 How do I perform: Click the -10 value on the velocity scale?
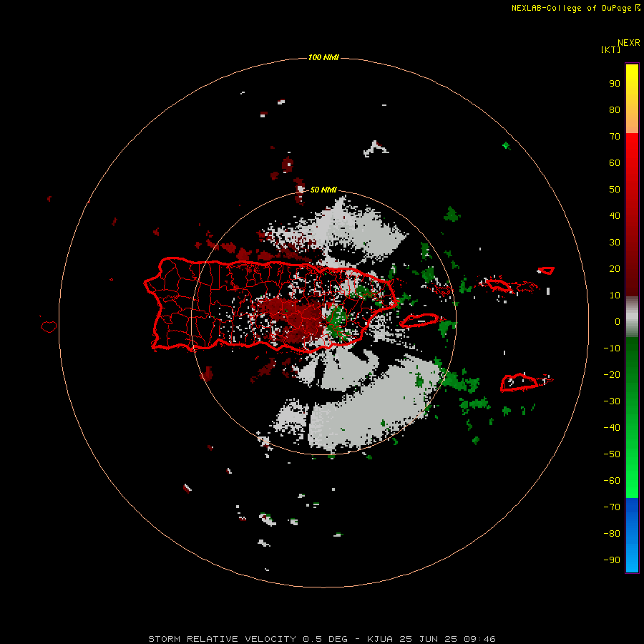point(612,348)
